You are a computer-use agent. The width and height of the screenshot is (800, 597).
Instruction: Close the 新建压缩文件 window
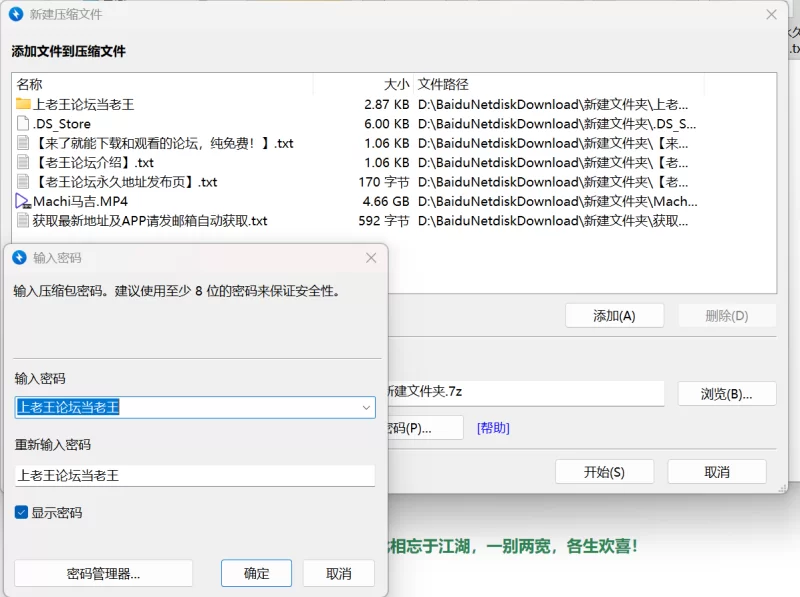point(771,14)
